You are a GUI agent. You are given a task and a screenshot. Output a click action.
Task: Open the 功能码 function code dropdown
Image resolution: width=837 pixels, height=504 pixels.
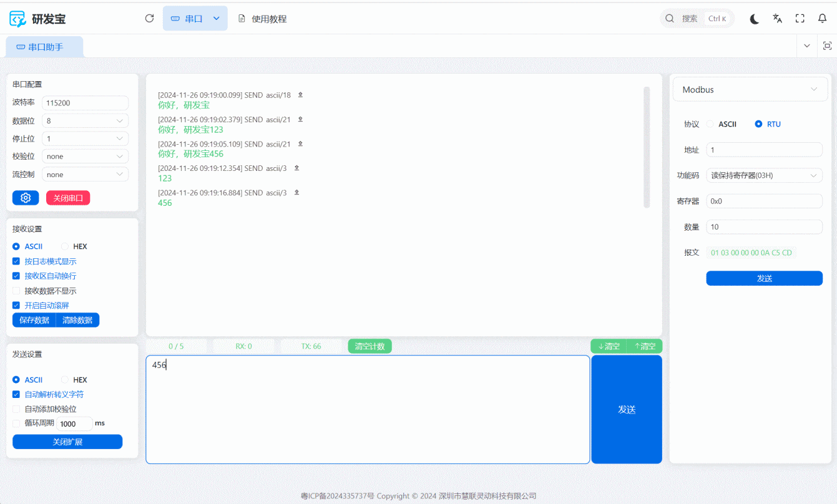click(764, 176)
